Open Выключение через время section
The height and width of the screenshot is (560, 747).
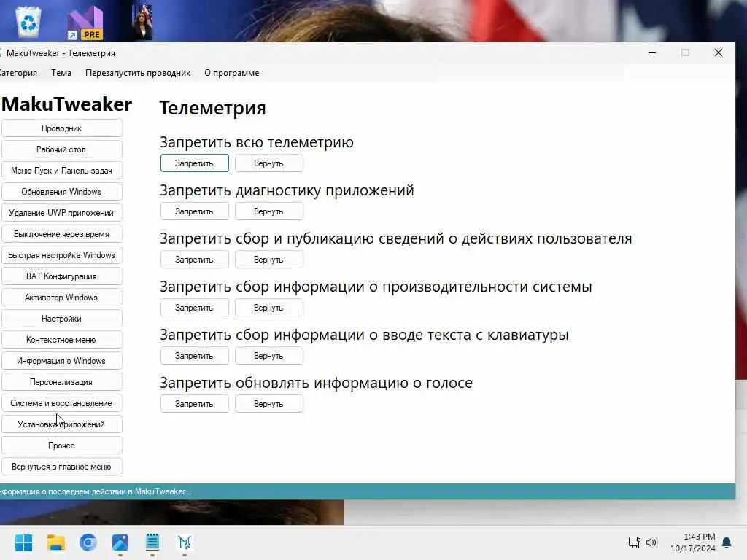click(62, 234)
